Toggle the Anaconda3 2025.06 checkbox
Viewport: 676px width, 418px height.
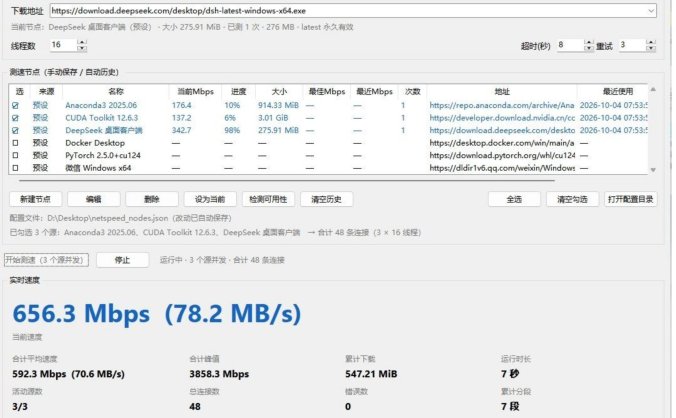16,105
